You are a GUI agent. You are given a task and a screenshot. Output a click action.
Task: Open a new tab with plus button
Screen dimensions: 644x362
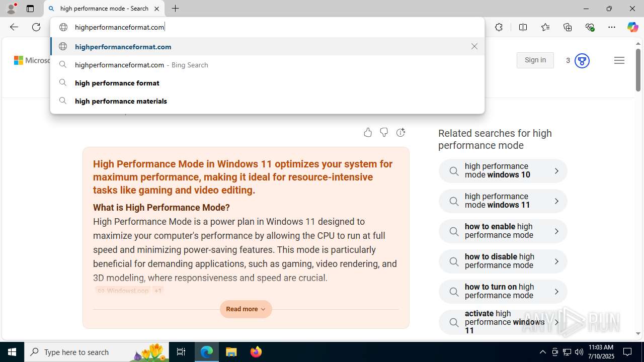click(175, 9)
